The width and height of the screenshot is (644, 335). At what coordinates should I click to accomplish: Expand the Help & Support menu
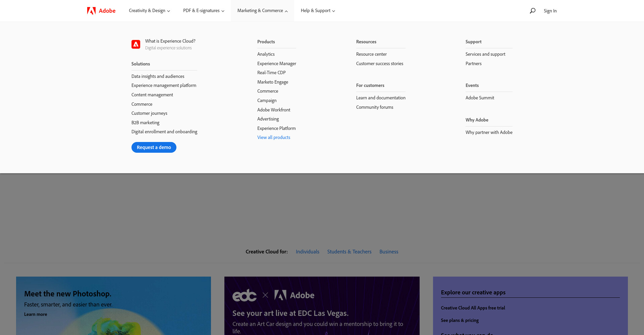(x=318, y=11)
